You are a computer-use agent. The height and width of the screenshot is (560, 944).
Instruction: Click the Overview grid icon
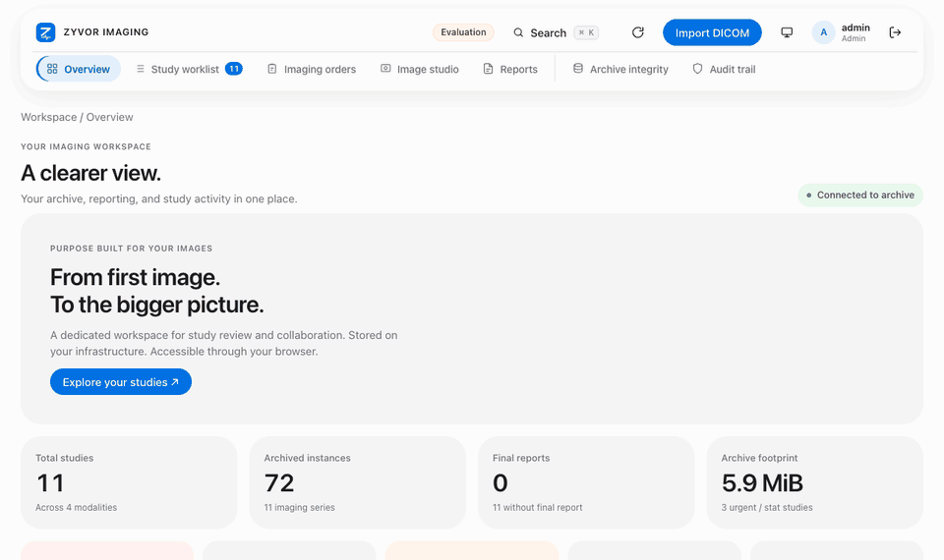coord(52,69)
